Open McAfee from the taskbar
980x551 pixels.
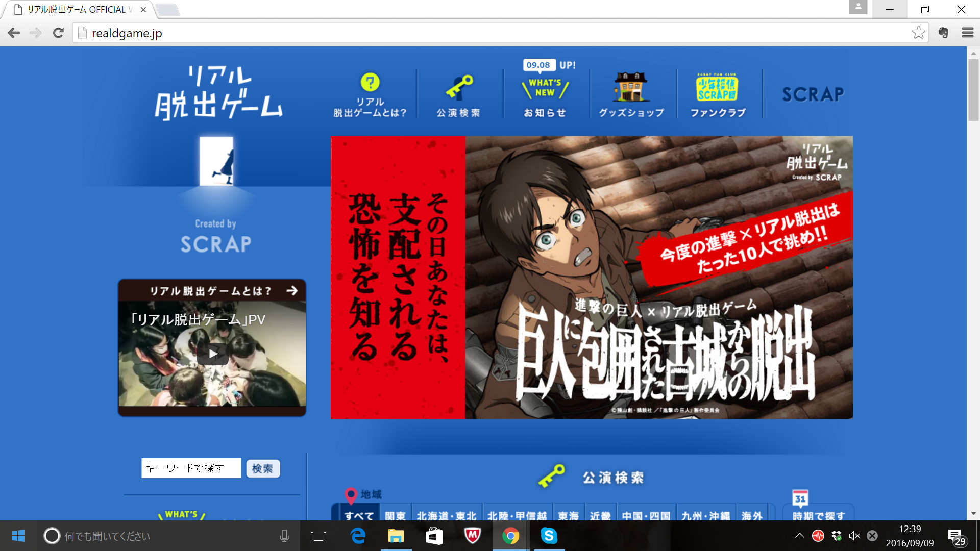point(473,536)
